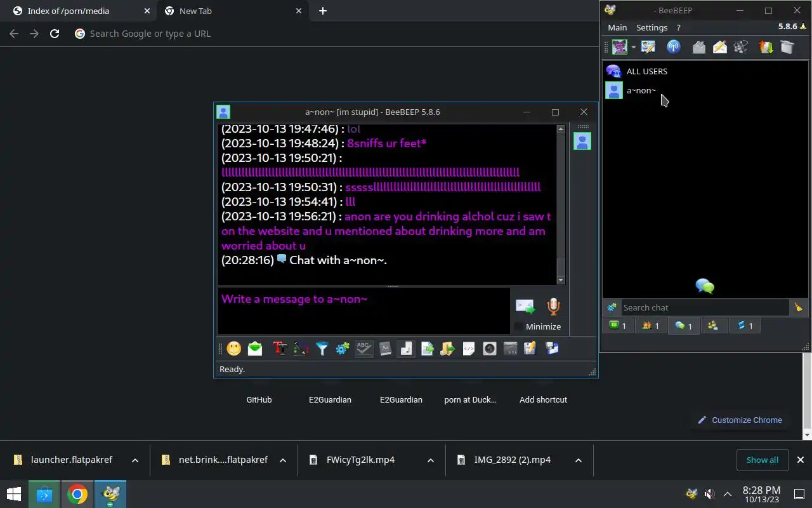Open the Main menu in BeeBEEP
The image size is (812, 508).
[617, 27]
